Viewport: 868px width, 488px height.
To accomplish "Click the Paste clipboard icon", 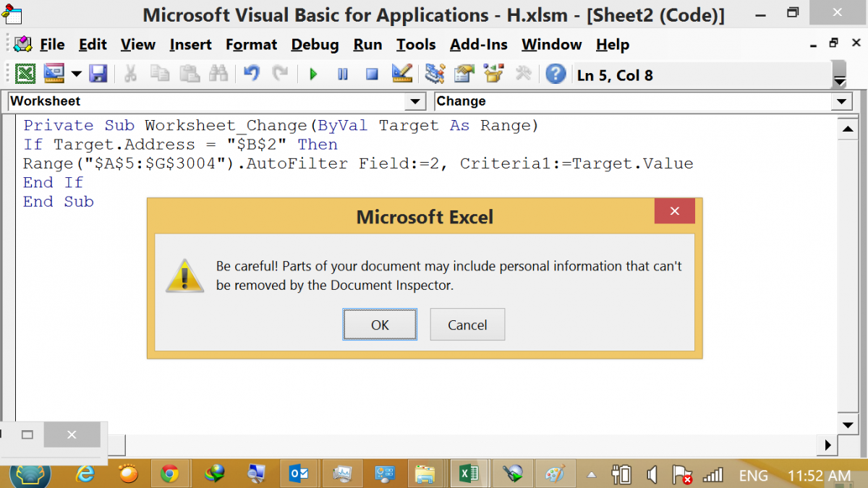I will point(189,73).
